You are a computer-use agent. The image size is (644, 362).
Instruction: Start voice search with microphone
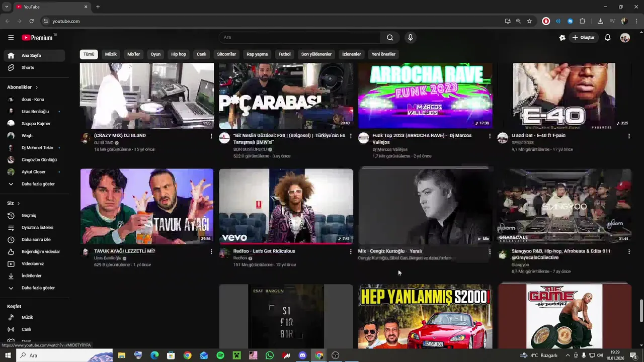411,37
